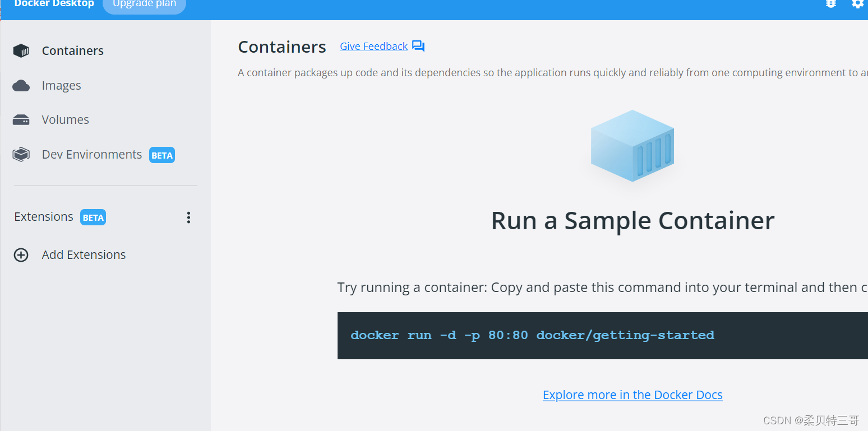
Task: Select the Add Extensions entry
Action: tap(84, 255)
